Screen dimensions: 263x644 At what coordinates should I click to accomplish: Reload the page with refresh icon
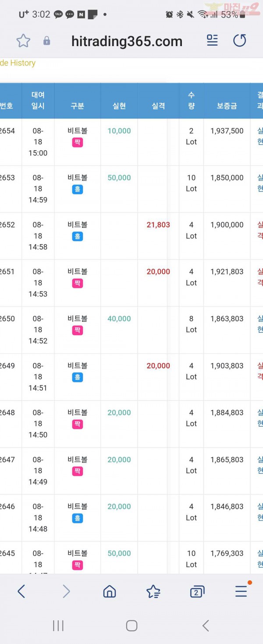click(239, 40)
